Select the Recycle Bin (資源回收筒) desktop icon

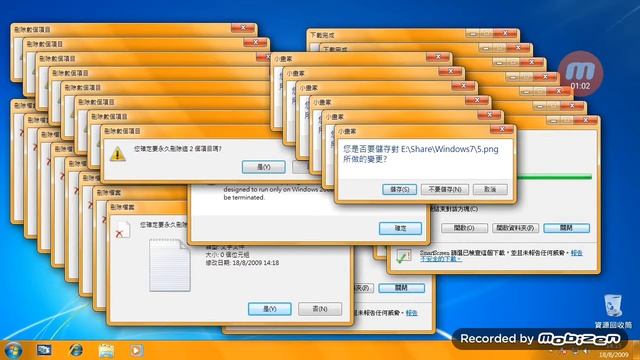(x=613, y=311)
